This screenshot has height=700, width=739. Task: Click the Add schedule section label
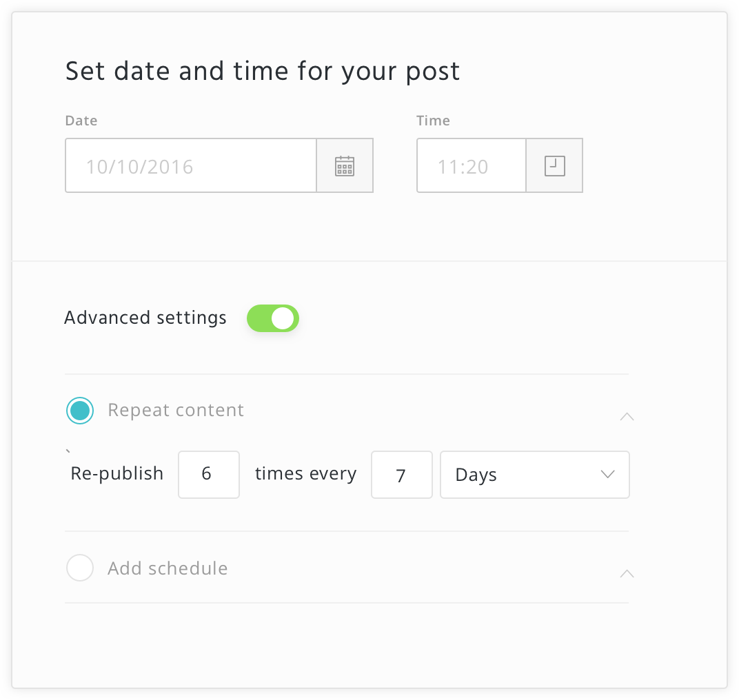point(167,568)
